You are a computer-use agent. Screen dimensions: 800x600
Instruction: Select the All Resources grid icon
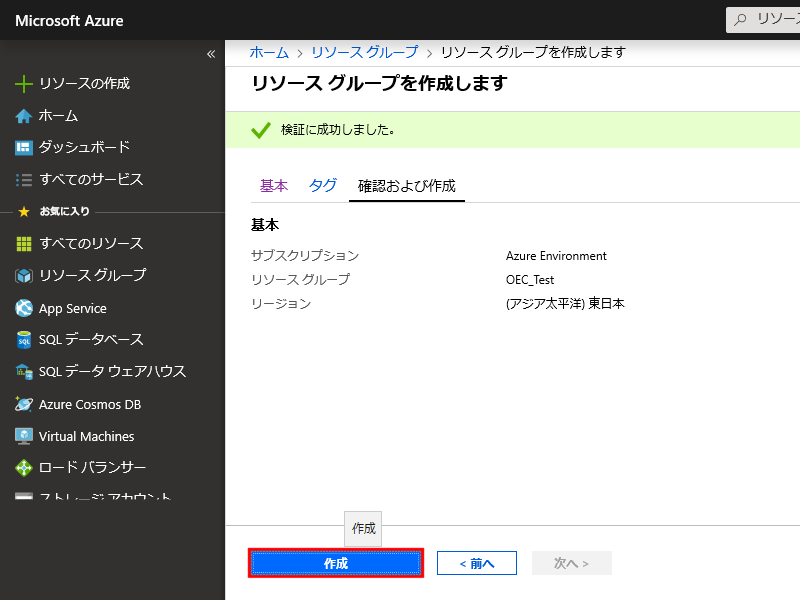pyautogui.click(x=24, y=244)
